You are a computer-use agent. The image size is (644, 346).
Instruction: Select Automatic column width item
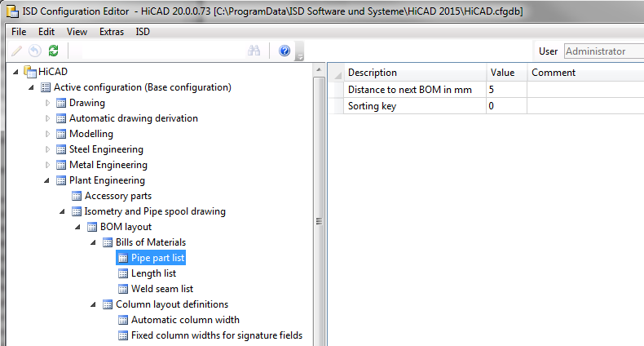pos(185,320)
